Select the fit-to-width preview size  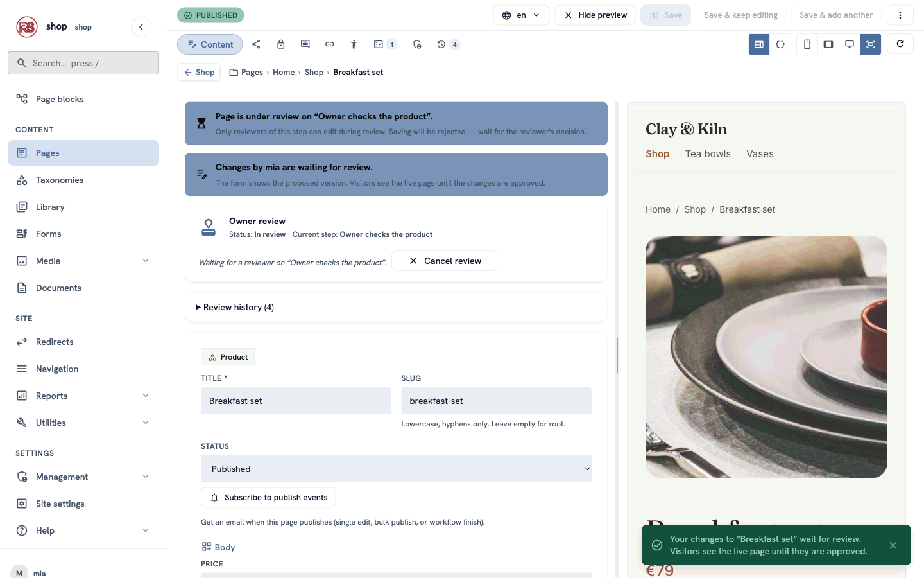click(871, 44)
